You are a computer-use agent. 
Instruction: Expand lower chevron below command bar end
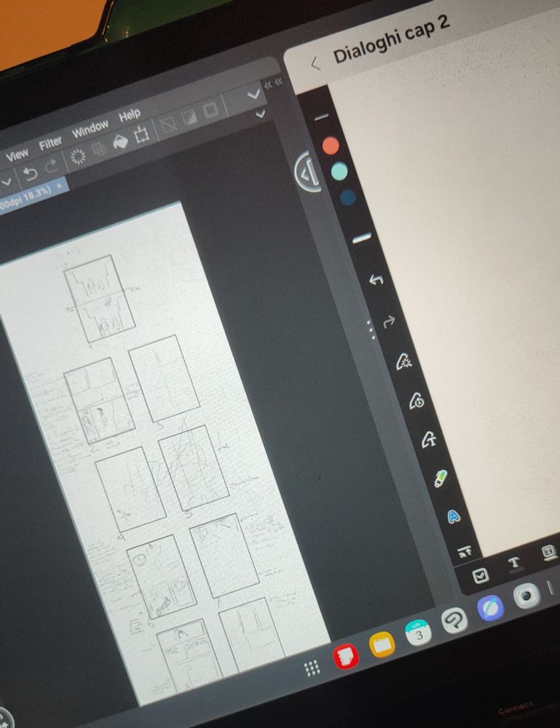261,113
